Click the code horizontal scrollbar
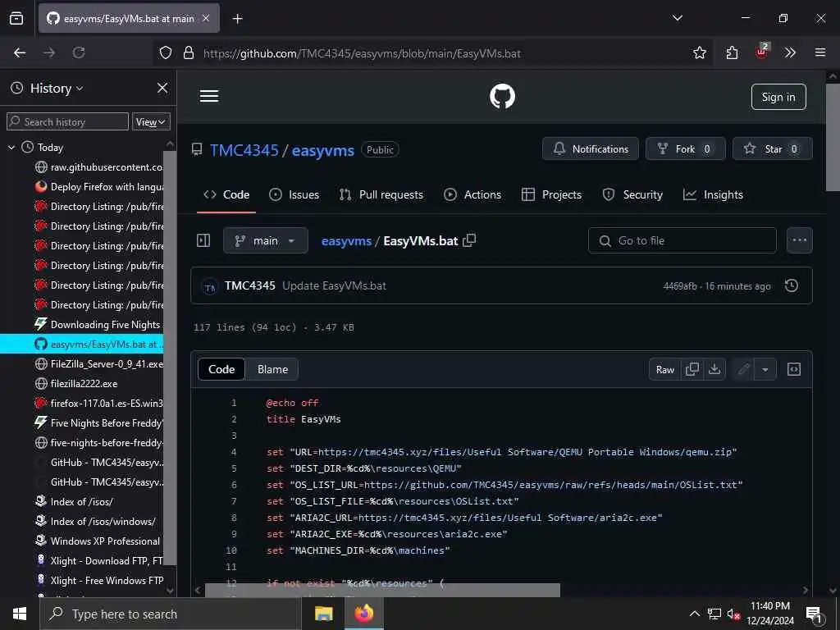 pos(382,590)
